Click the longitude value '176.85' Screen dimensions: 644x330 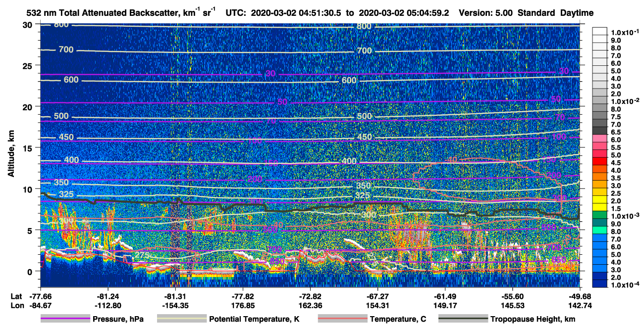243,305
